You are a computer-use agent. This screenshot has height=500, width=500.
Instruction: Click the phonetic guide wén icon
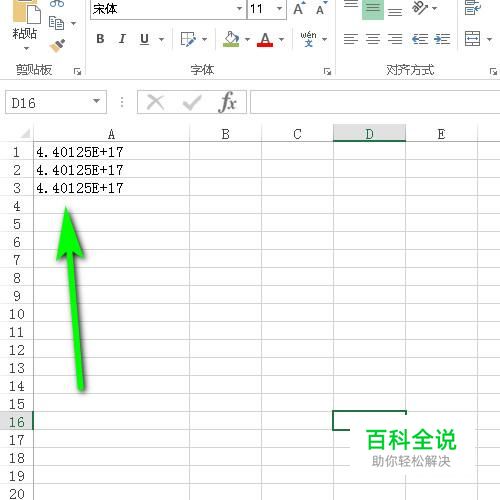click(308, 39)
